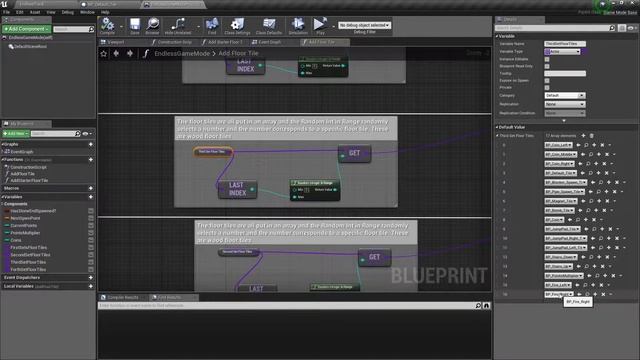Image resolution: width=640 pixels, height=360 pixels.
Task: Click the Play toolbar button
Action: 320,26
